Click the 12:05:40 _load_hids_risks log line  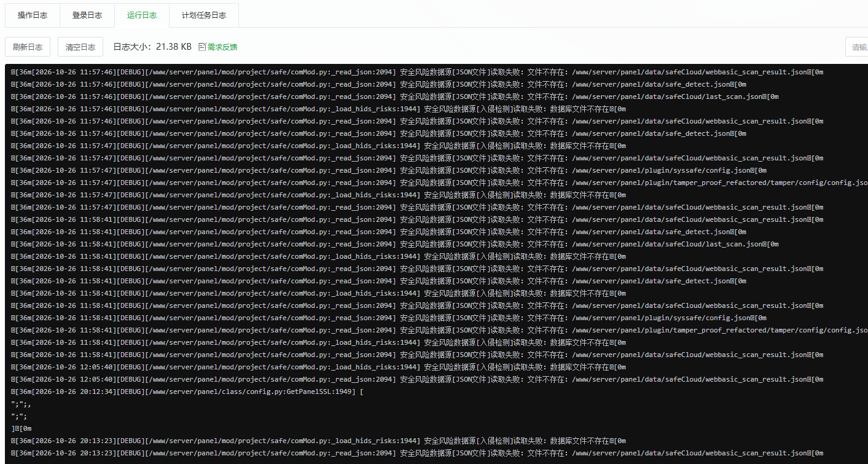pos(319,367)
